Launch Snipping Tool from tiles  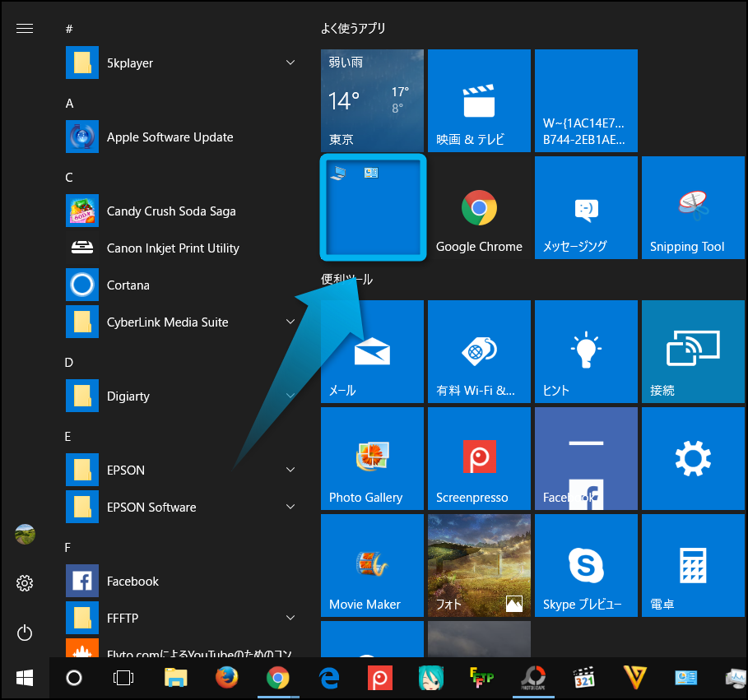(692, 208)
